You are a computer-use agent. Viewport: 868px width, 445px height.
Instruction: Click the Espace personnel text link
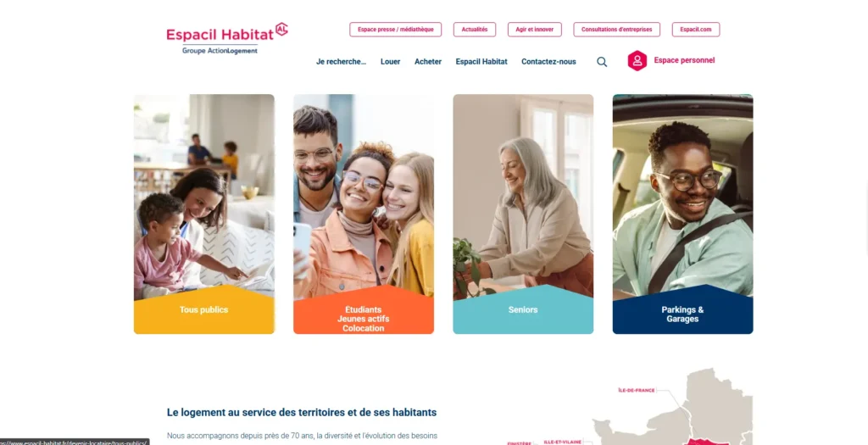pos(684,60)
